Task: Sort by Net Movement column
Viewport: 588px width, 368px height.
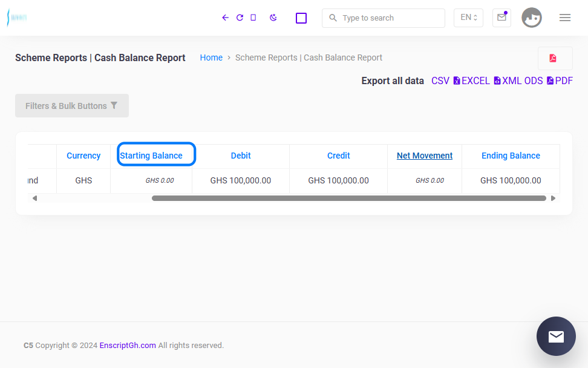Action: (425, 156)
